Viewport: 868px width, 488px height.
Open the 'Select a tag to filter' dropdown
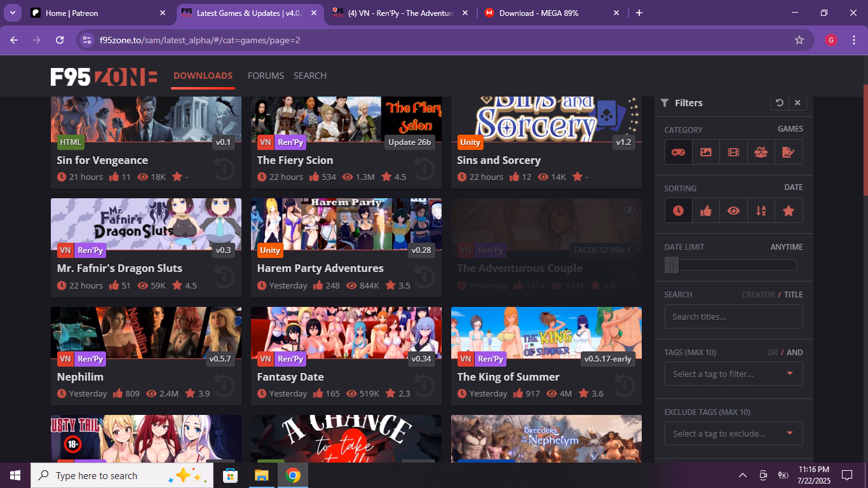tap(733, 374)
